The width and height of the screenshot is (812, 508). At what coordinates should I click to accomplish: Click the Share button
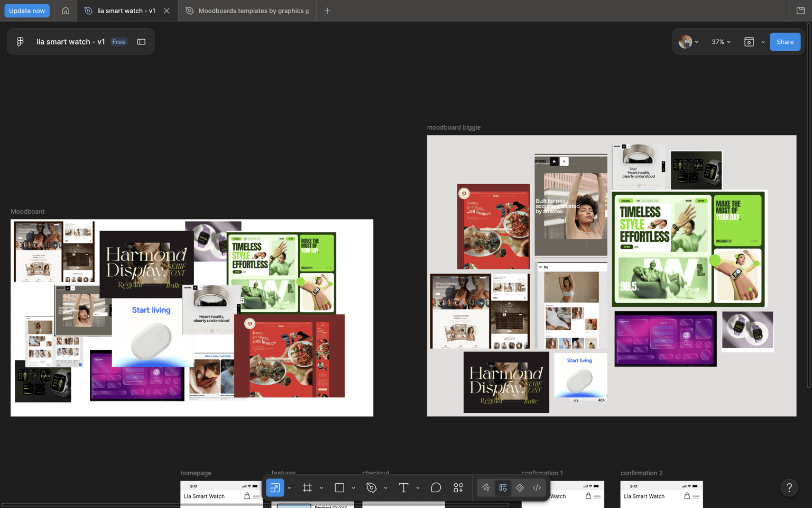point(785,42)
